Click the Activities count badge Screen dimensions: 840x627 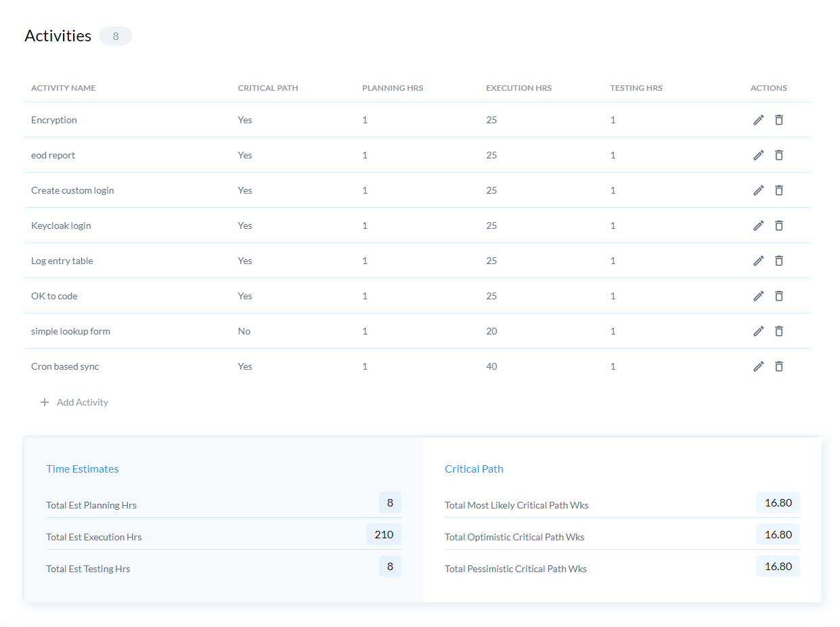pos(116,36)
